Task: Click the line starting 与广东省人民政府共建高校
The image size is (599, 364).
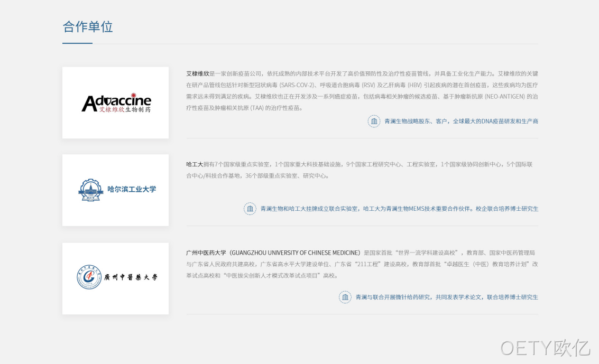Action: 362,264
